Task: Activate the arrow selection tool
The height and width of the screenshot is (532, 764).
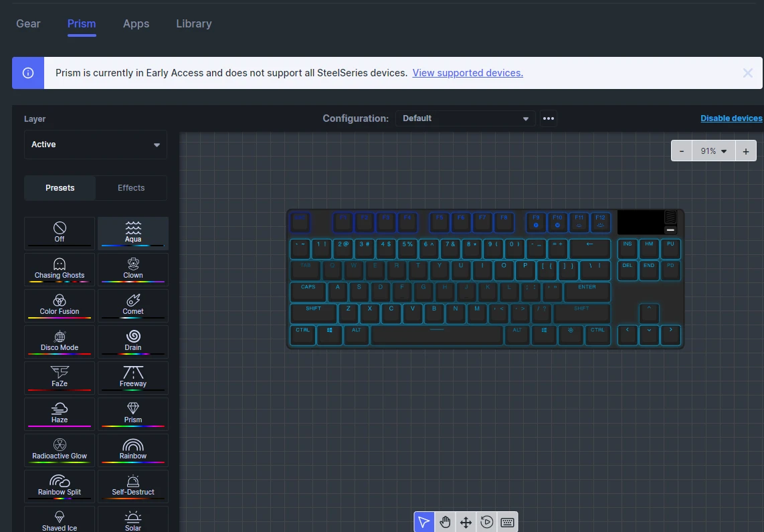Action: tap(424, 522)
